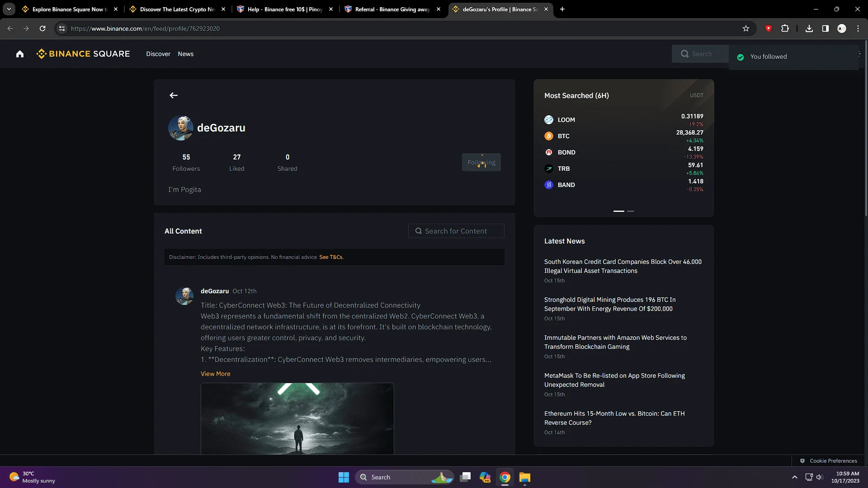Screen dimensions: 868x488
Task: Click the Following button on profile
Action: point(481,162)
